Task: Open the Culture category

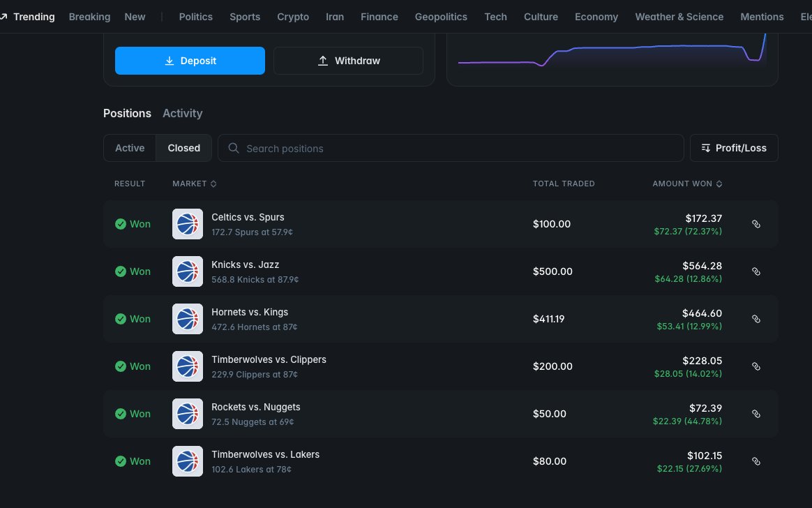Action: [541, 17]
